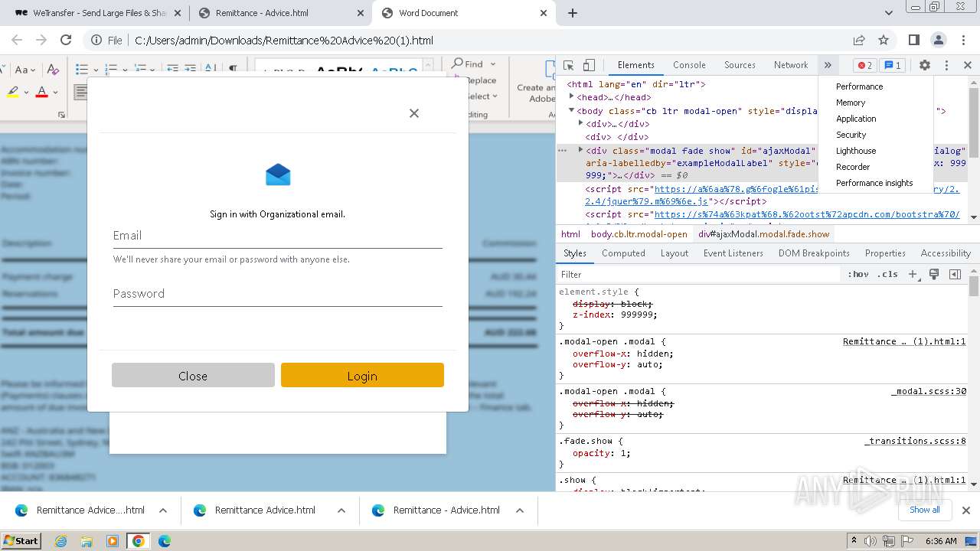Image resolution: width=980 pixels, height=551 pixels.
Task: Choose Memory from the overflow menu
Action: click(851, 103)
